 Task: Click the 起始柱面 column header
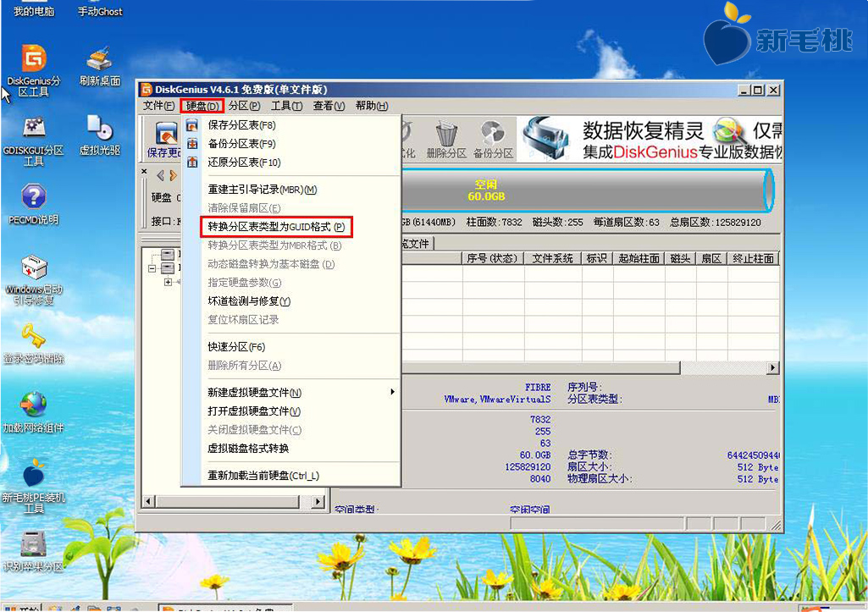[x=639, y=258]
